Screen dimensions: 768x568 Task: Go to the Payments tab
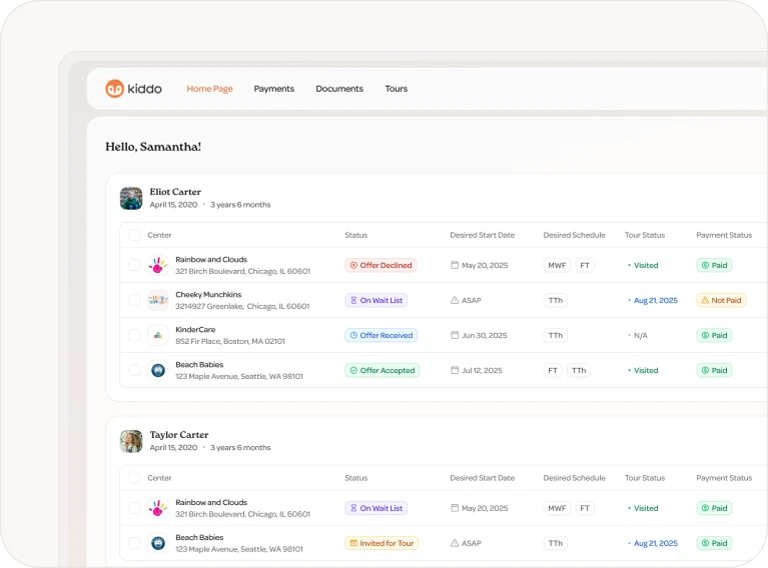point(274,89)
